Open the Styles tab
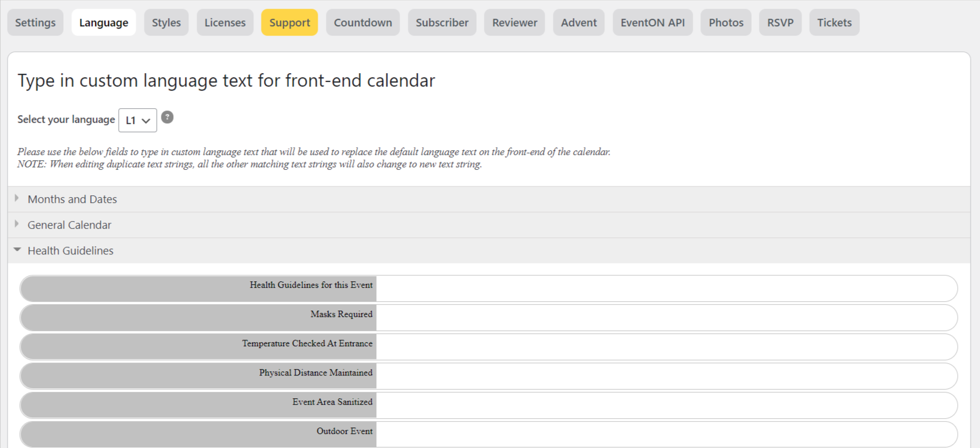Screen dimensions: 980x448 (166, 22)
